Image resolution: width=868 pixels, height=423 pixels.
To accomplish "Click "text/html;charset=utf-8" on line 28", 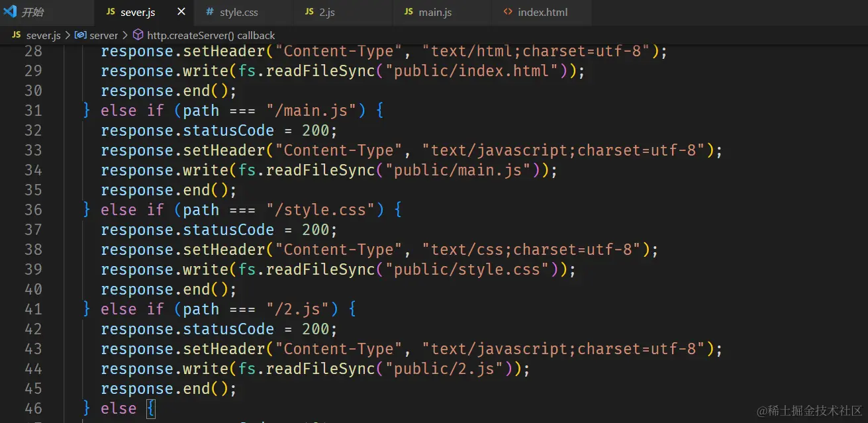I will click(x=536, y=51).
